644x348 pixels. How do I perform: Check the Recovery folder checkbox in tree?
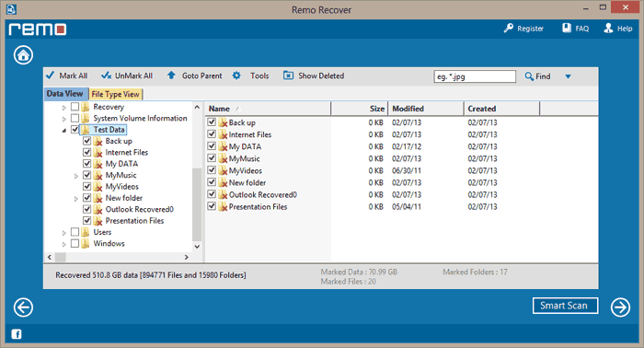pyautogui.click(x=75, y=107)
